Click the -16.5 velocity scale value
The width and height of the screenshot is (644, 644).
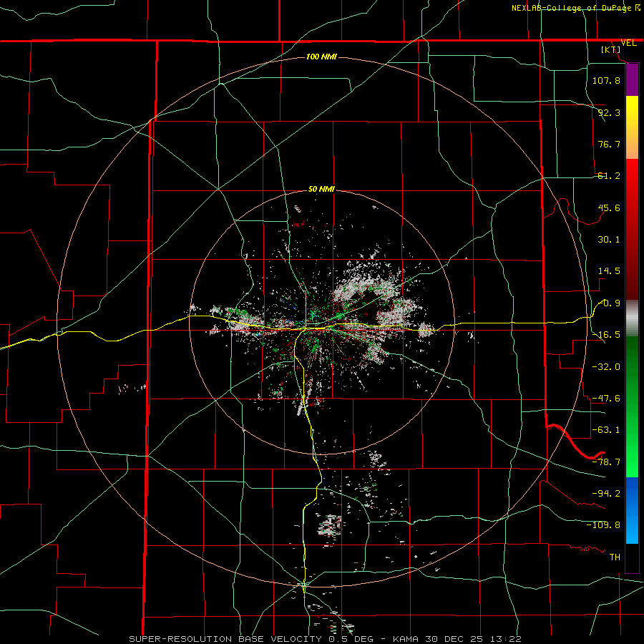606,335
